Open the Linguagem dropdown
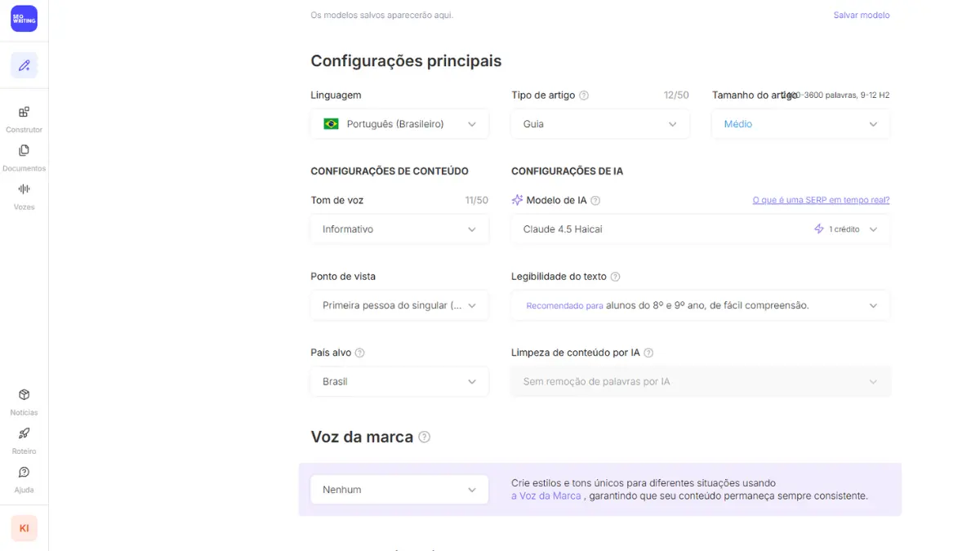This screenshot has width=980, height=551. [399, 124]
